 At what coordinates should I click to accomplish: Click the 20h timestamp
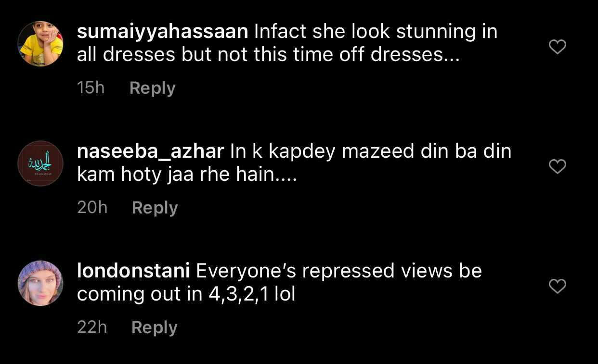(92, 208)
